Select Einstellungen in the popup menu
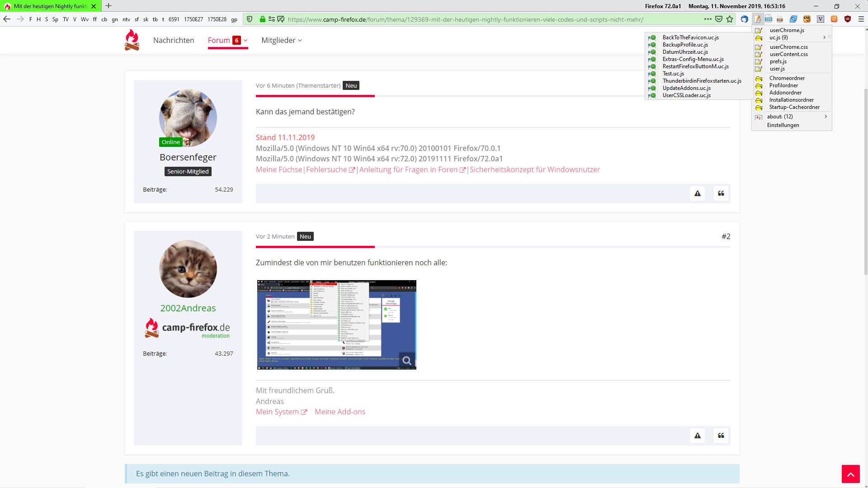The width and height of the screenshot is (868, 488). coord(783,125)
